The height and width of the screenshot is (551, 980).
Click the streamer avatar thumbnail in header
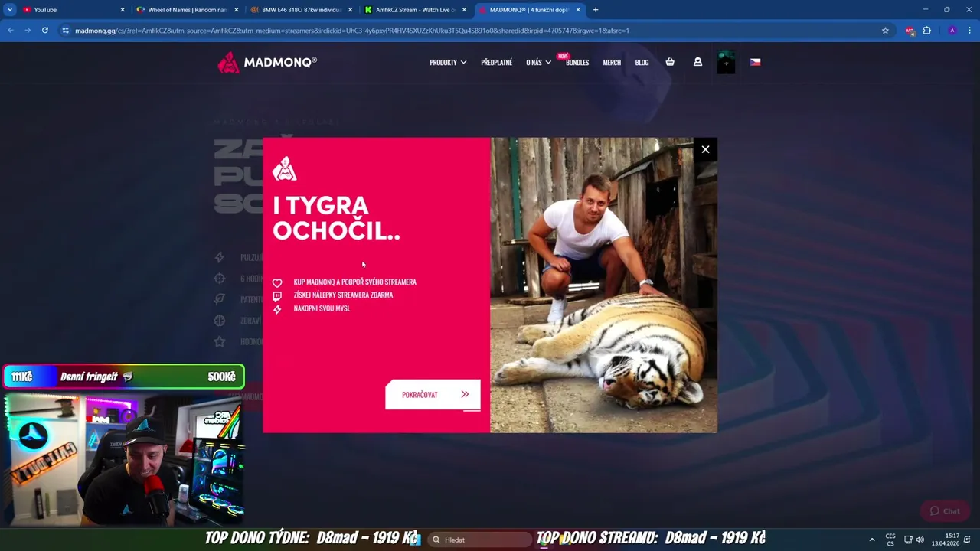726,62
